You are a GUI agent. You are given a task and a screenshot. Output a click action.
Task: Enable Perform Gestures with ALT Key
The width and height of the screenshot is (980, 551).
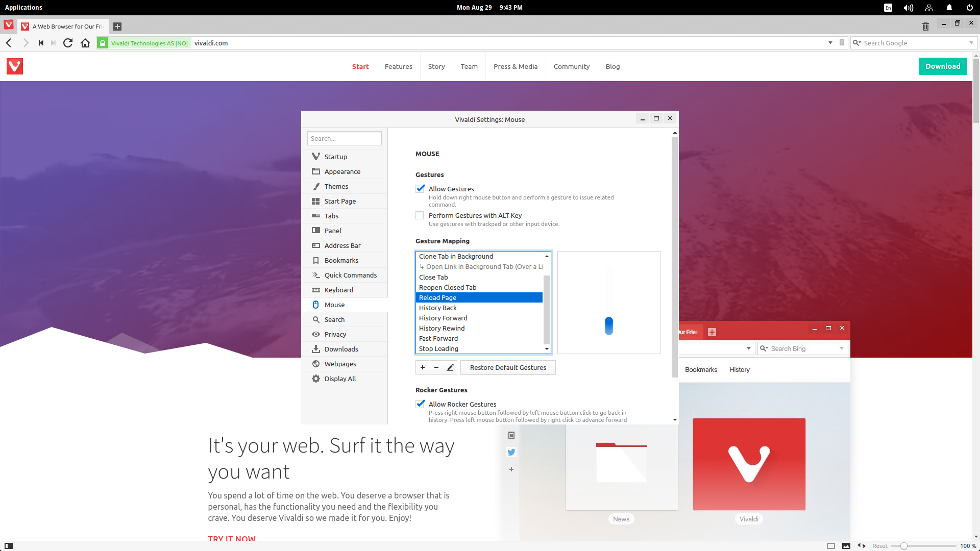[x=420, y=215]
